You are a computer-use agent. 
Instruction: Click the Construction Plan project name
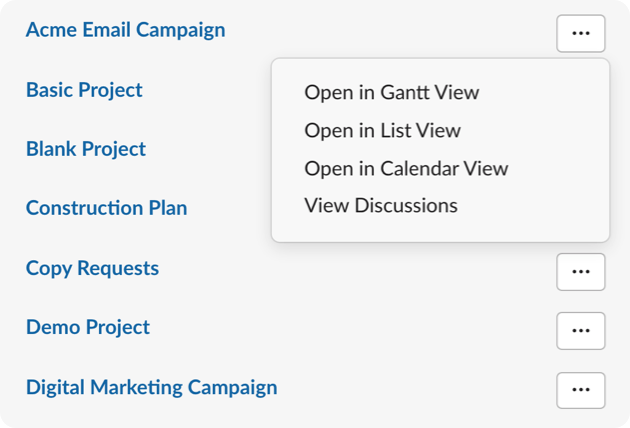click(x=106, y=208)
